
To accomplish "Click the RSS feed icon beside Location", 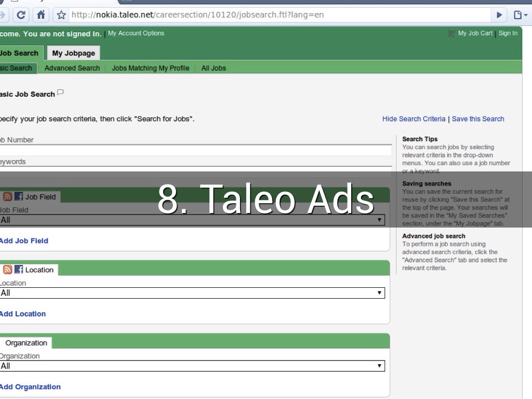I will coord(8,270).
